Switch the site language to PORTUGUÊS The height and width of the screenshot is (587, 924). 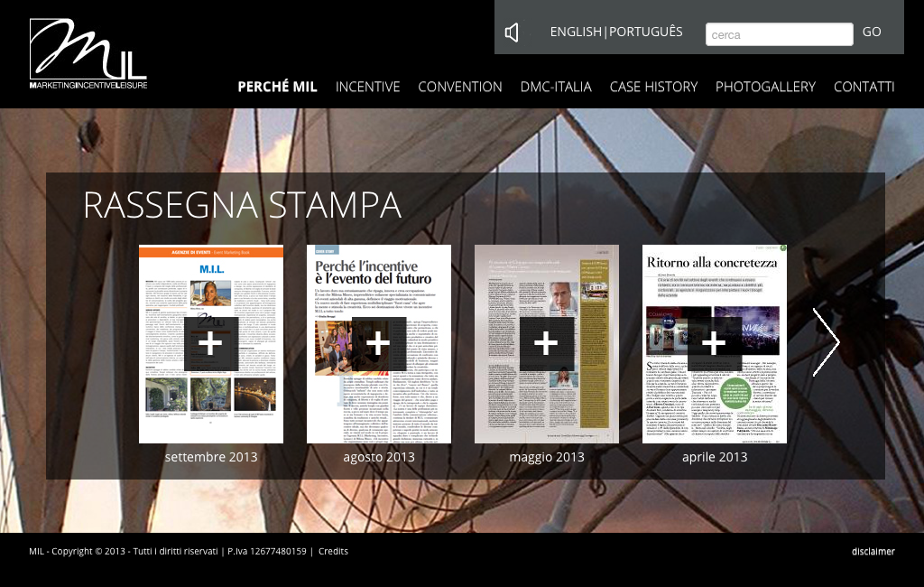coord(647,31)
